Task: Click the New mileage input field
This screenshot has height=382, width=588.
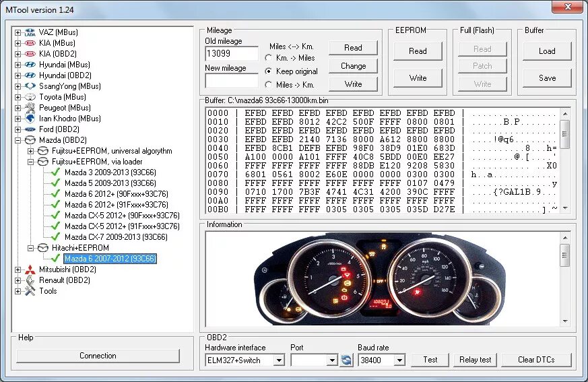Action: 232,81
